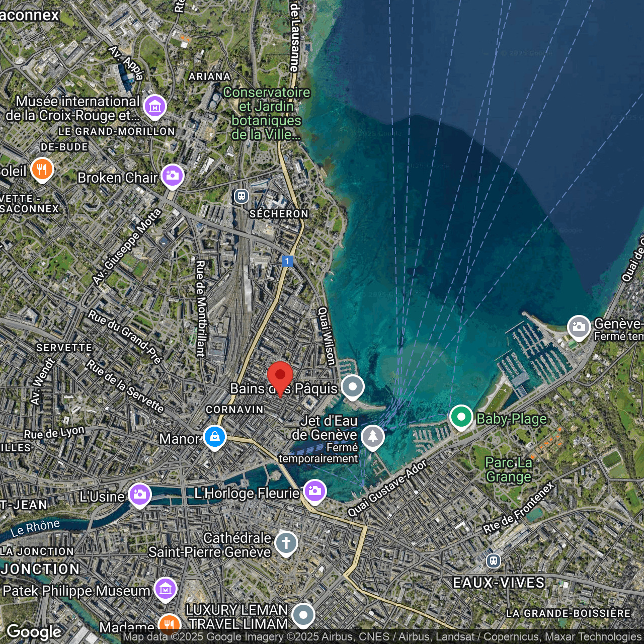Click the route 1 highway shield
The width and height of the screenshot is (644, 644).
(x=287, y=261)
